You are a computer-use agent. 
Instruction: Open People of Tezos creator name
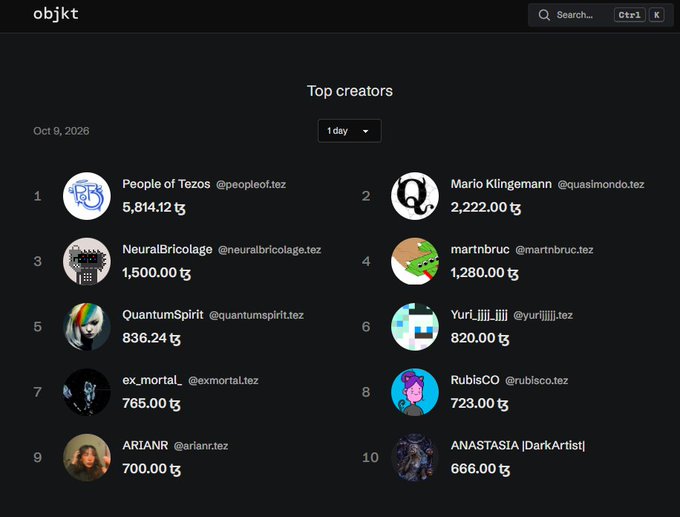[166, 184]
